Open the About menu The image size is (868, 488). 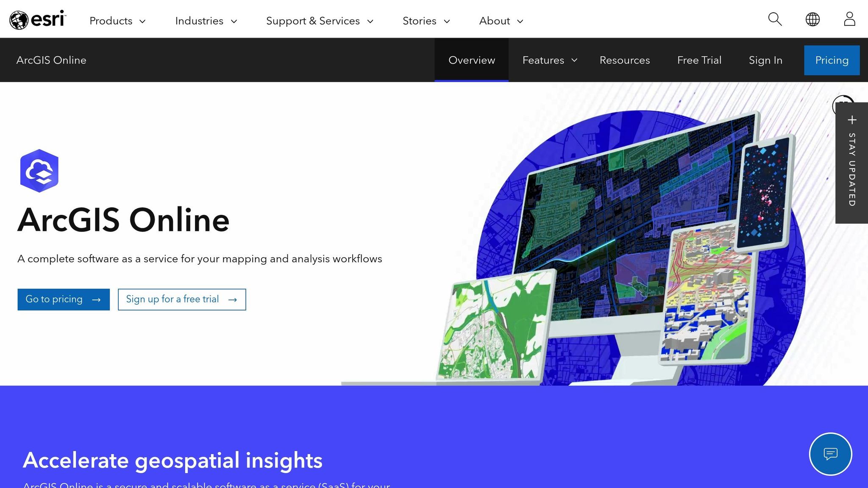pyautogui.click(x=501, y=20)
